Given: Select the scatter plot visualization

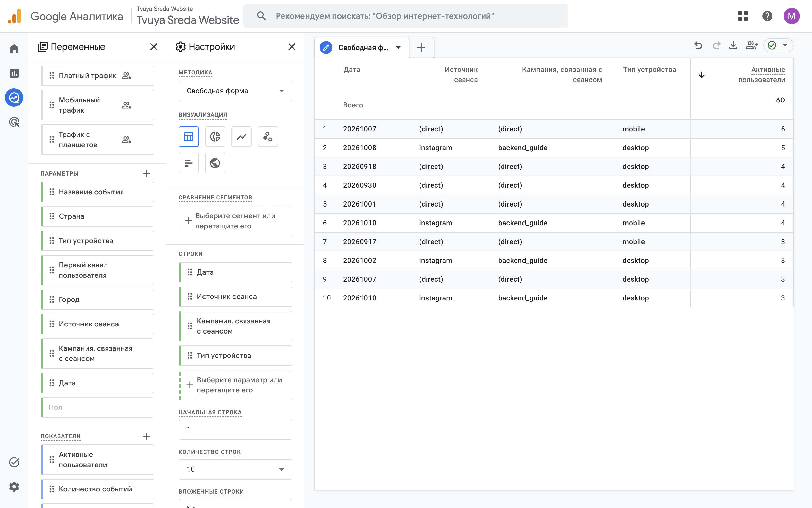Looking at the screenshot, I should tap(268, 137).
